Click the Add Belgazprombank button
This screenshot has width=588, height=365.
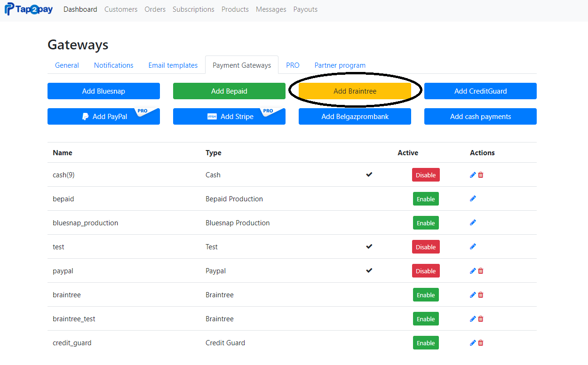pyautogui.click(x=355, y=117)
